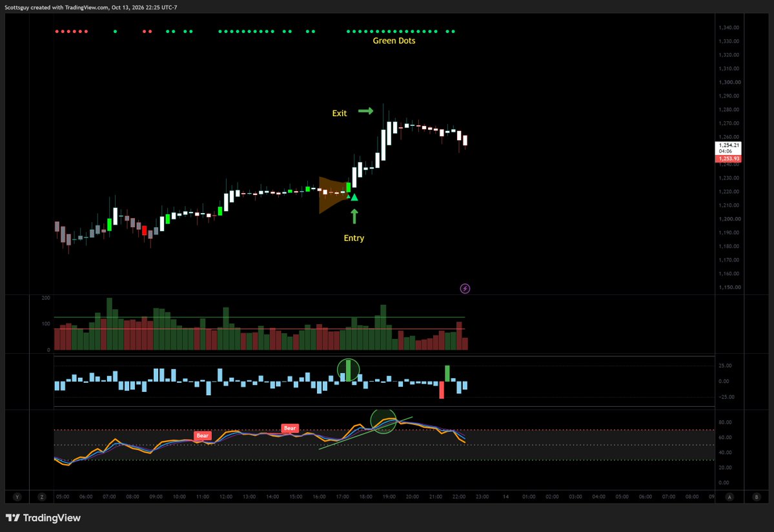Click the 14 date label on time axis
Image resolution: width=774 pixels, height=532 pixels.
(x=505, y=496)
